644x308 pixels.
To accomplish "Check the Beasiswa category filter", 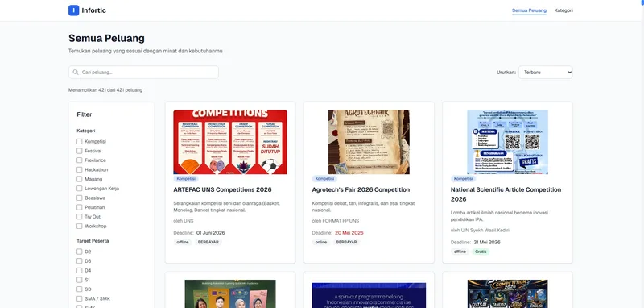I will click(x=79, y=198).
